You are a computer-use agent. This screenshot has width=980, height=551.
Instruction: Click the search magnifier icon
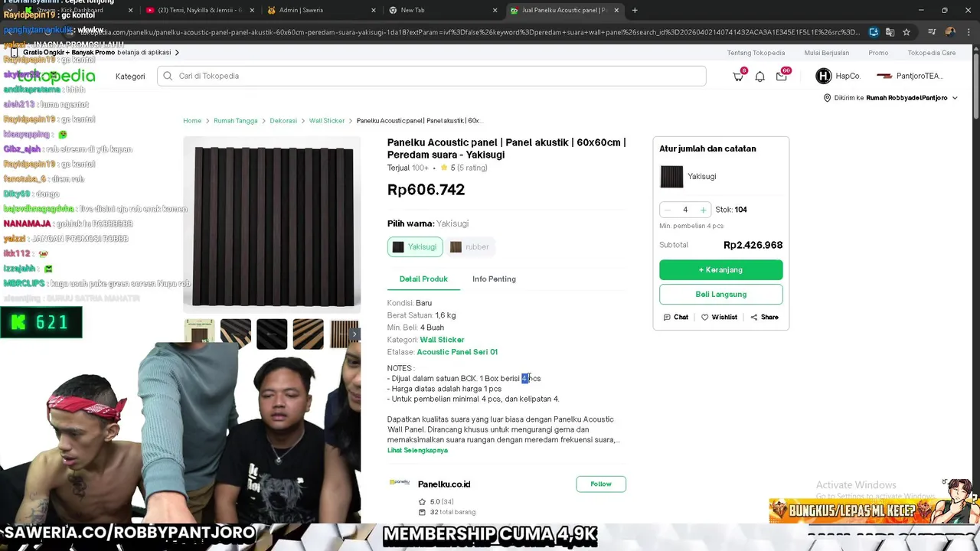[168, 76]
